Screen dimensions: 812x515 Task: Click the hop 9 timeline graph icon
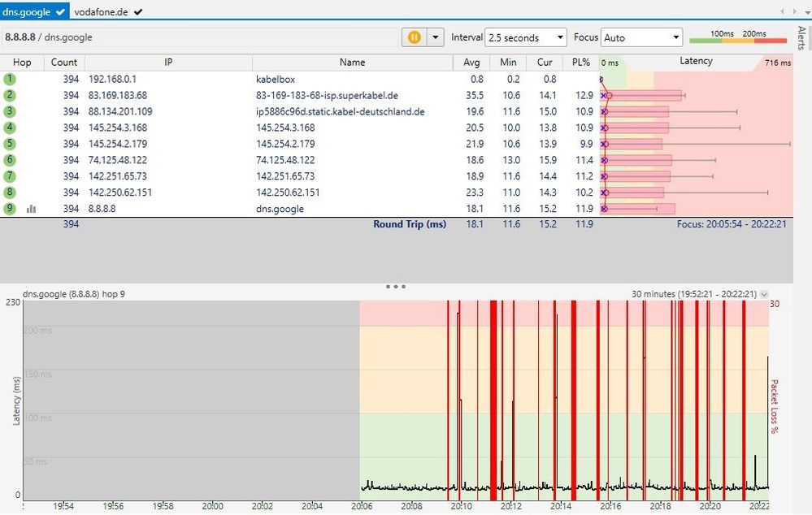[x=32, y=209]
